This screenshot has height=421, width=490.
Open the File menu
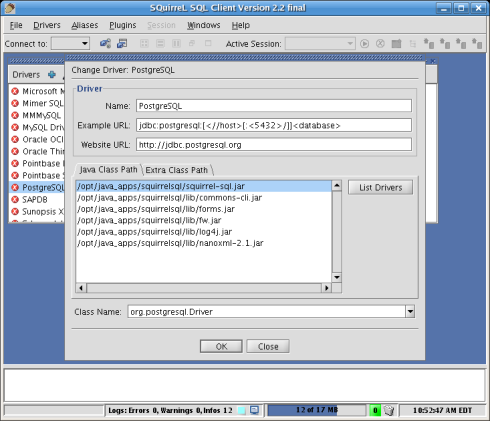(x=16, y=25)
